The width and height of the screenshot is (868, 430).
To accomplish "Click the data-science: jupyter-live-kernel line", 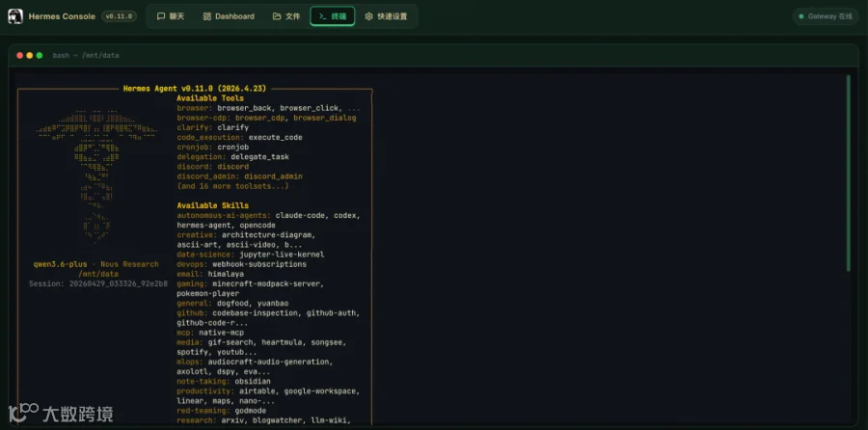I will click(x=251, y=255).
